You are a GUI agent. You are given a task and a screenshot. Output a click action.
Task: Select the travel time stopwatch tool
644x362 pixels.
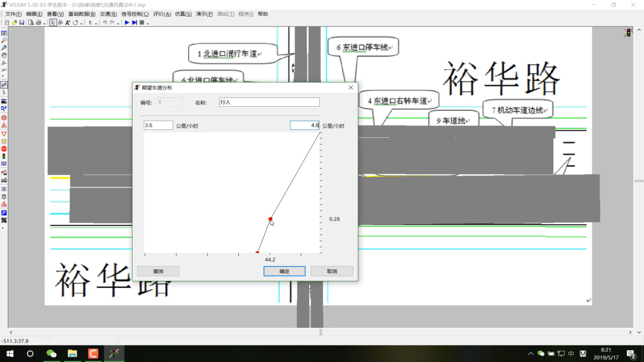click(4, 197)
